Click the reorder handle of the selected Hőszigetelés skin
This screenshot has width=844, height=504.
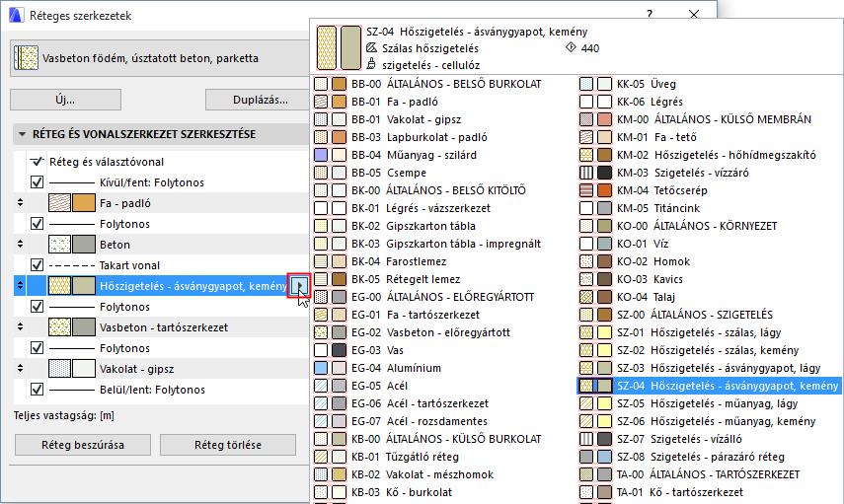(x=20, y=286)
